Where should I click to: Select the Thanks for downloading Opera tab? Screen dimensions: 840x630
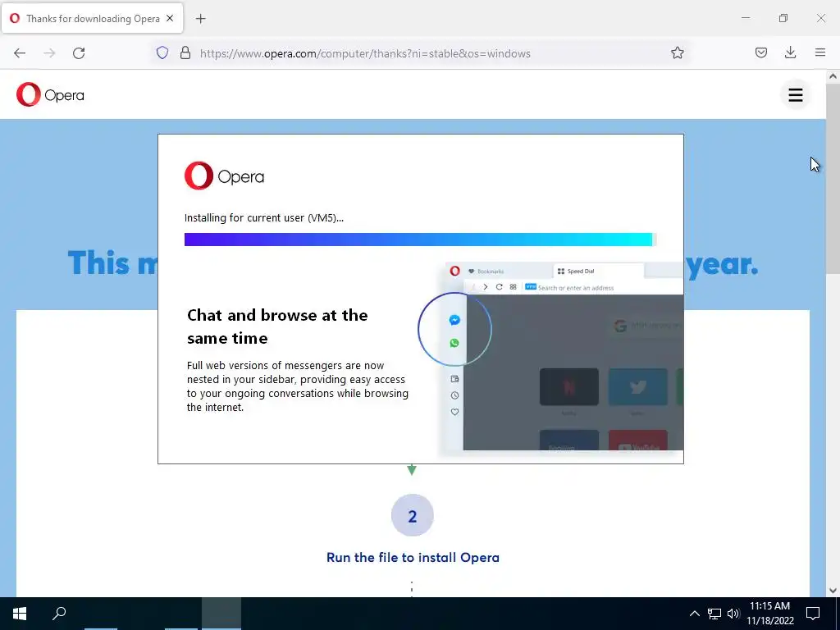93,18
